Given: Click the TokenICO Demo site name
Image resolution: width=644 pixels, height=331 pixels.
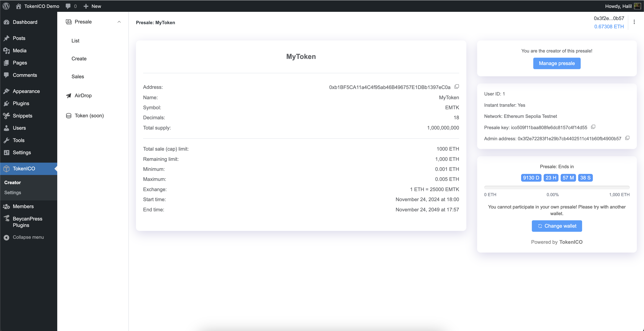Looking at the screenshot, I should pyautogui.click(x=42, y=6).
